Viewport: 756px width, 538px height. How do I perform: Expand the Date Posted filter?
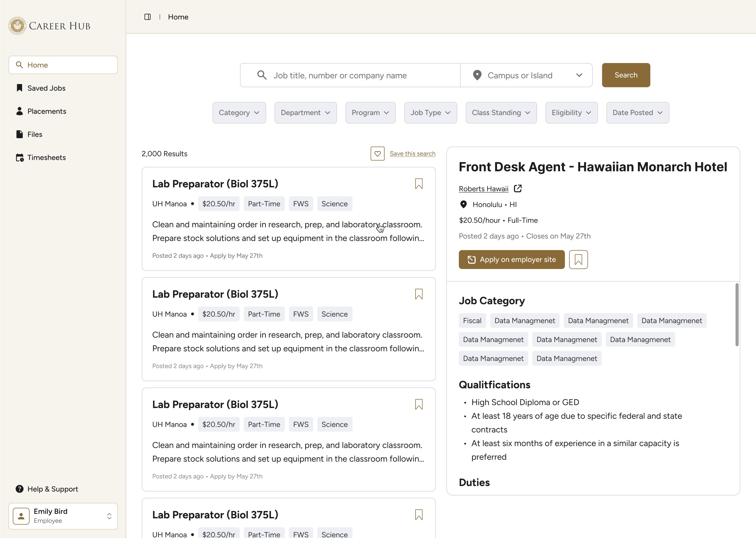click(x=637, y=113)
